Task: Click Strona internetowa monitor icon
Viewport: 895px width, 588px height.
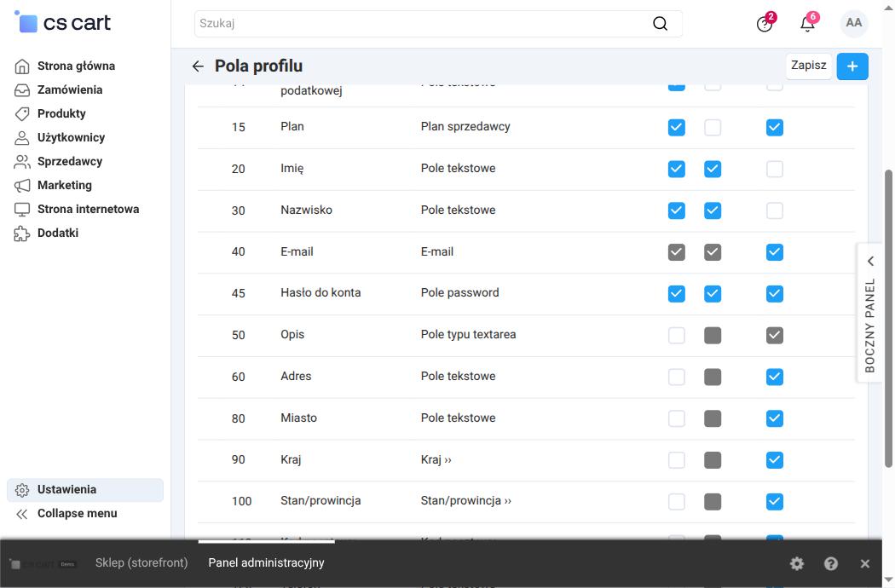Action: tap(21, 210)
